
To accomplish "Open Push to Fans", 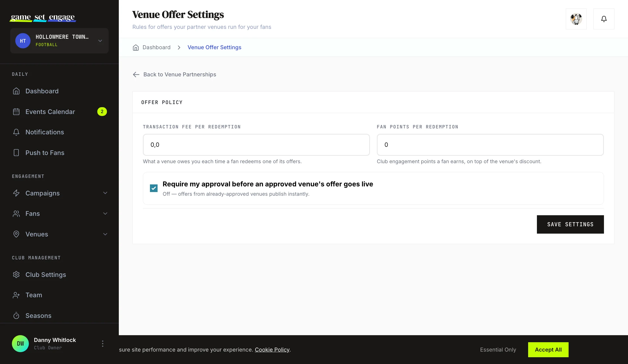I will [x=59, y=153].
